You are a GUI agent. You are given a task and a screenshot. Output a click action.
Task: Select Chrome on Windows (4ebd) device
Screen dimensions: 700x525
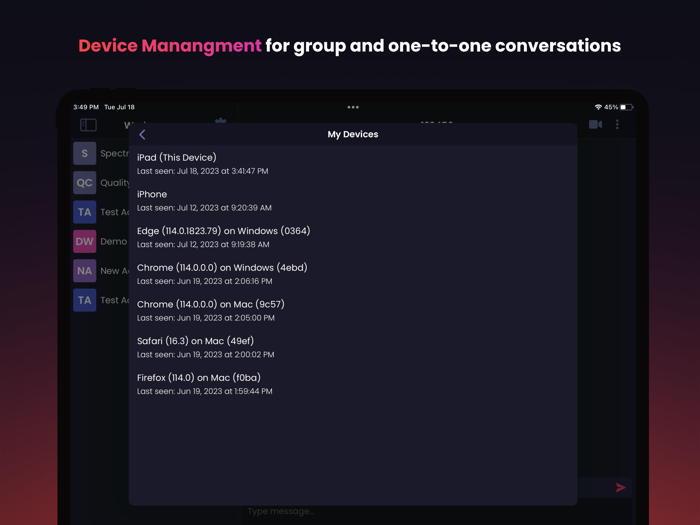pyautogui.click(x=353, y=274)
